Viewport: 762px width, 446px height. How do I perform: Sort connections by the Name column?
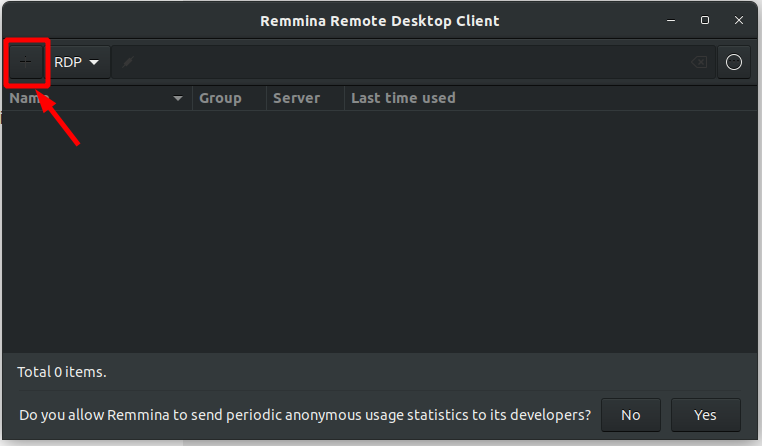coord(90,98)
